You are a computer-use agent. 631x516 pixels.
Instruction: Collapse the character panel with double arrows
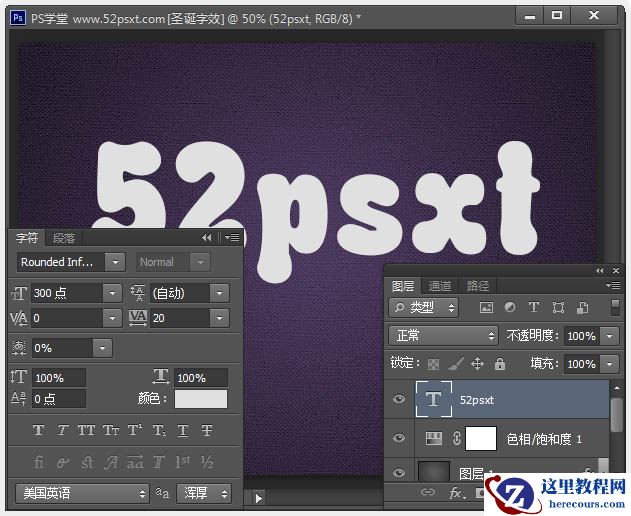207,238
